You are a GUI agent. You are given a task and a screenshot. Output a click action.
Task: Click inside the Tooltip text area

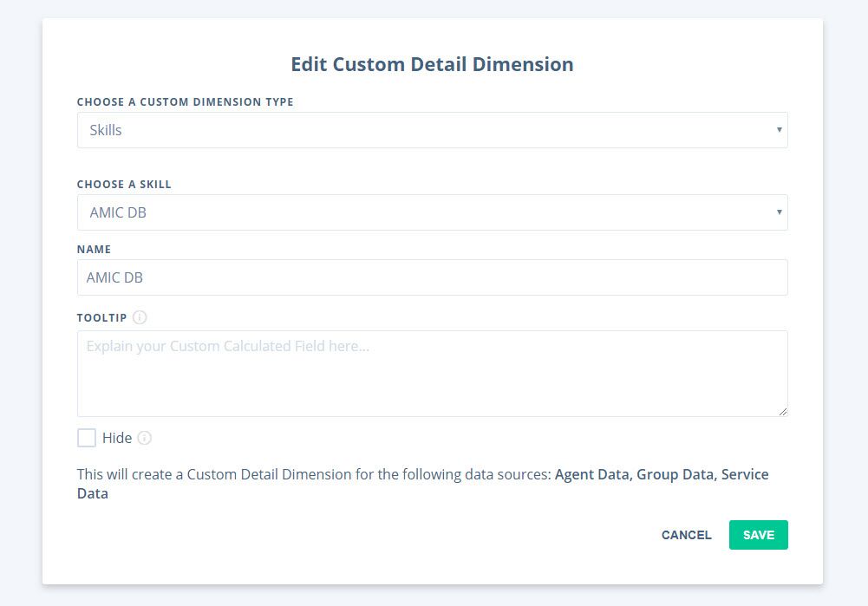(432, 373)
